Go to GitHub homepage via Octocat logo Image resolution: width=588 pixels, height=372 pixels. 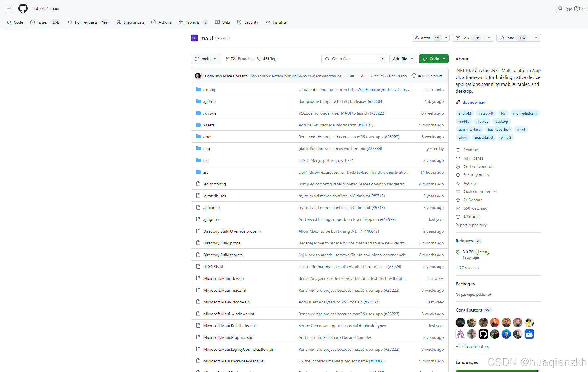(x=23, y=8)
